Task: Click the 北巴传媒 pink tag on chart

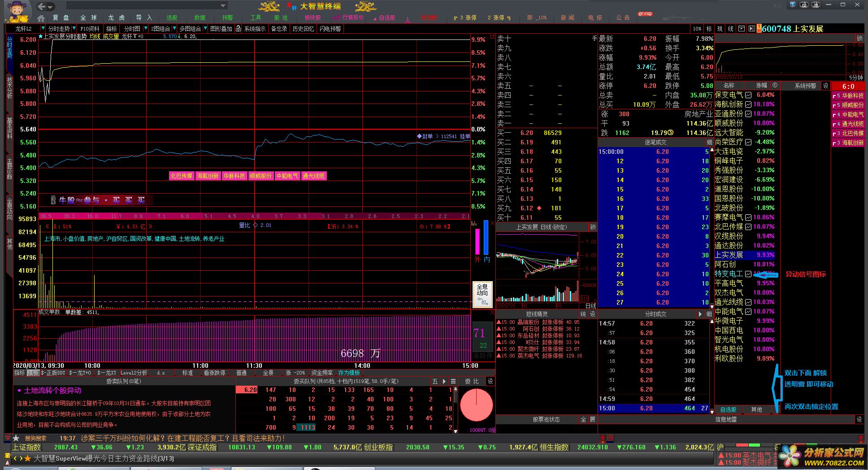Action: 181,176
